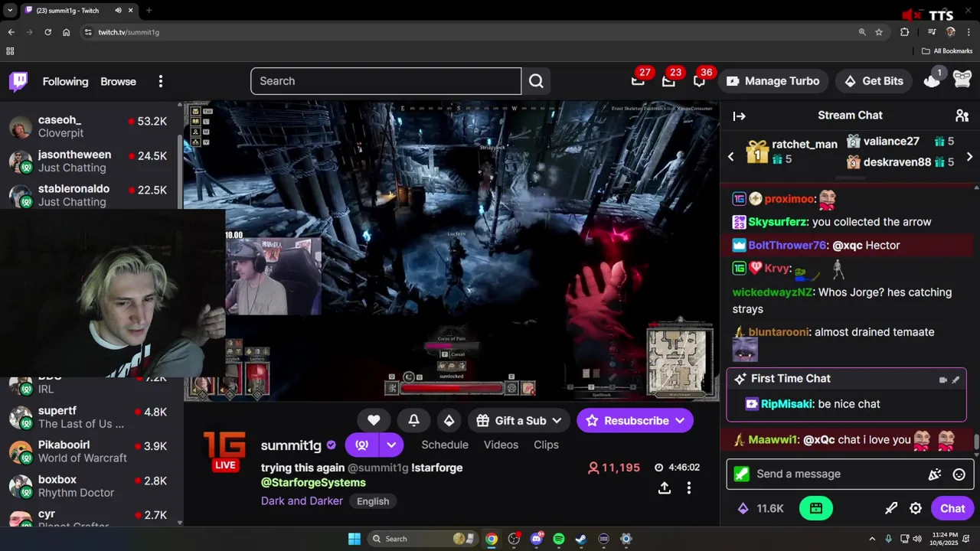Open the sword Mod View icon
The image size is (980, 551).
click(891, 508)
